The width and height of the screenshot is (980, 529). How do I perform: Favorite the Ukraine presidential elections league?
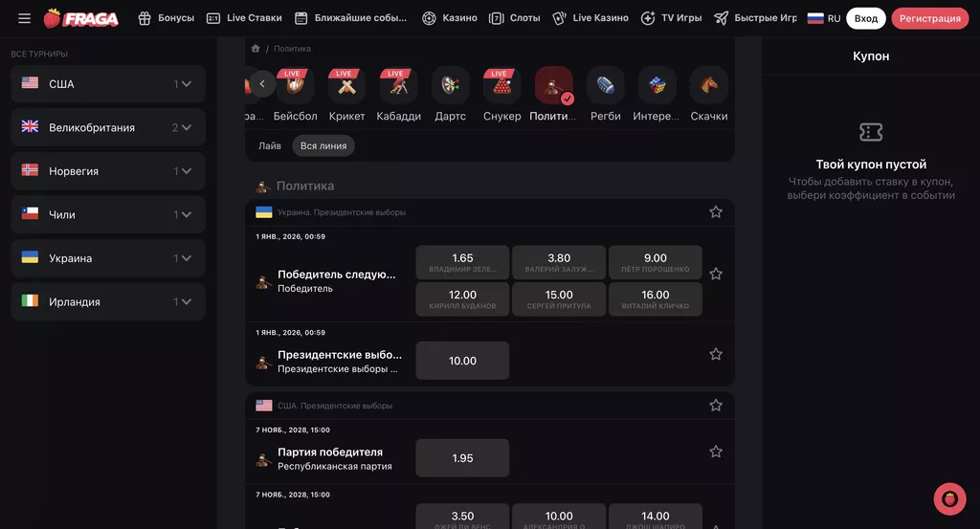click(x=716, y=211)
